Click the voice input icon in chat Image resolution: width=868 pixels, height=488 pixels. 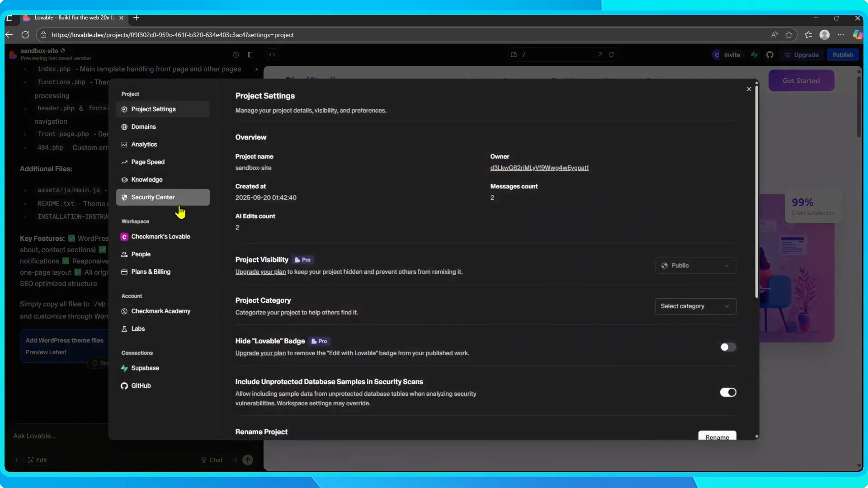(x=235, y=460)
